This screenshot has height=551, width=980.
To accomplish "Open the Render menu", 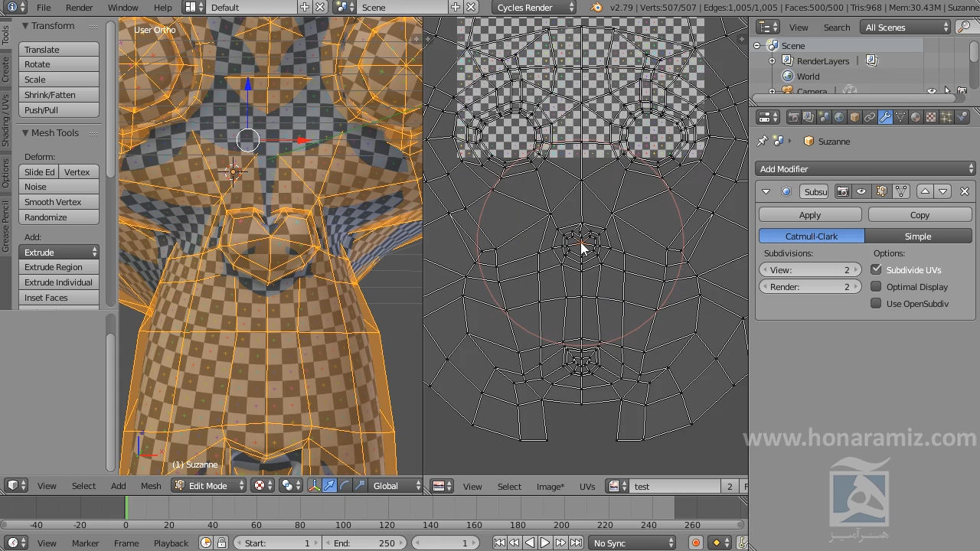I will (79, 7).
